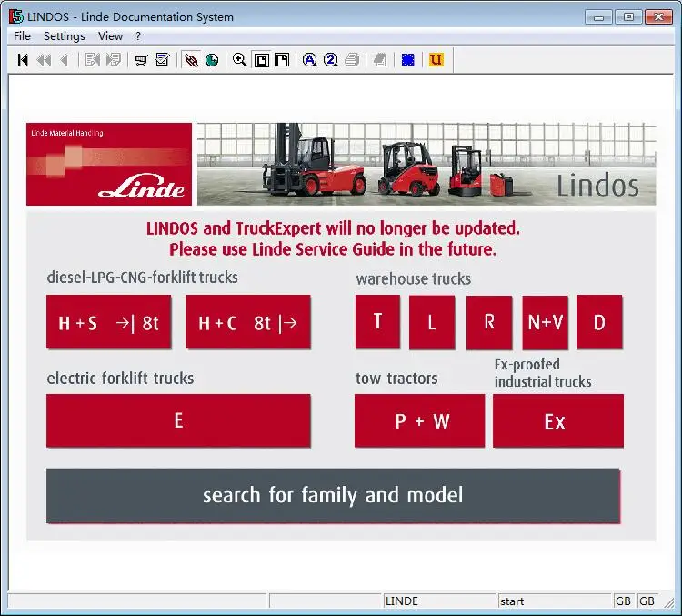Open the Settings menu

pyautogui.click(x=65, y=36)
